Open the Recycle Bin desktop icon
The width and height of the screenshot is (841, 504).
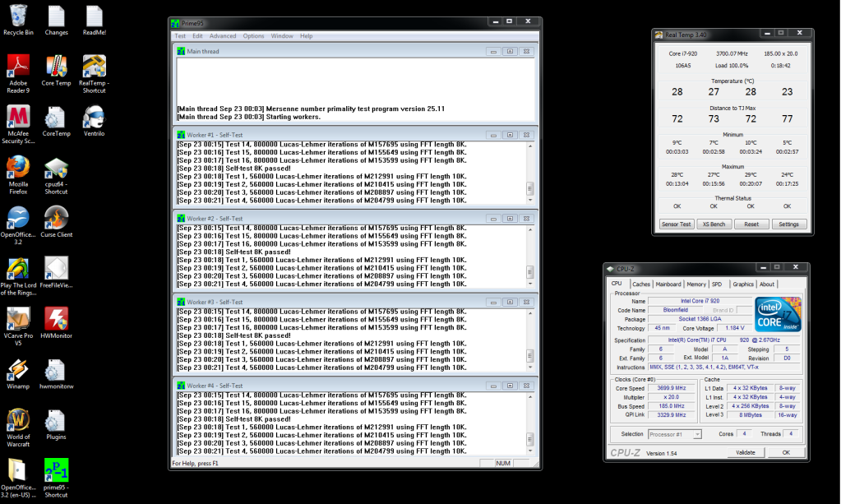(18, 21)
